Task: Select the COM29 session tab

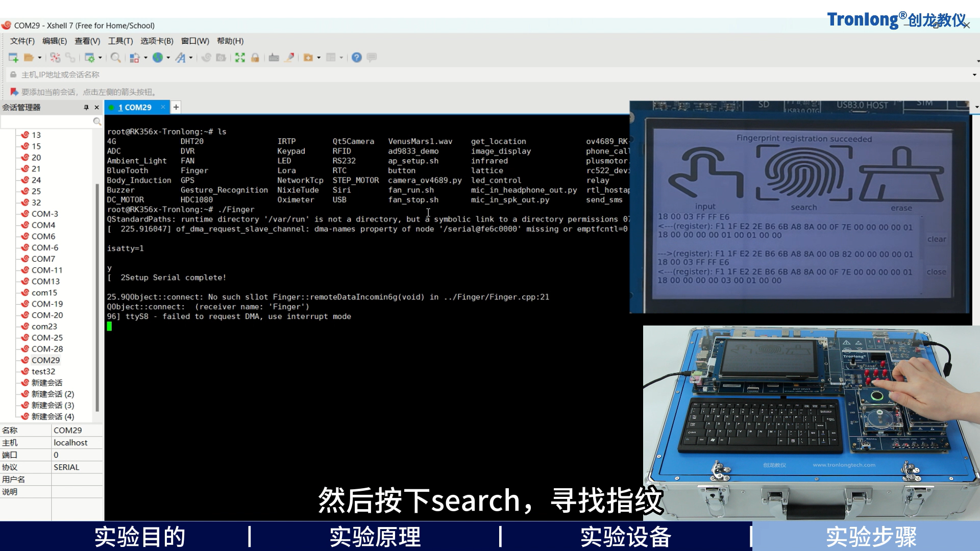Action: pyautogui.click(x=135, y=107)
